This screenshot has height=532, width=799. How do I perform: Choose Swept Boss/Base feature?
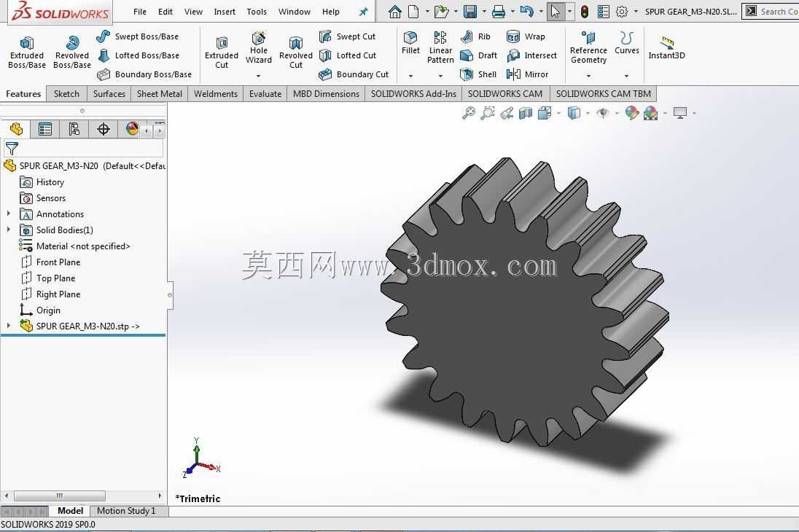coord(138,36)
